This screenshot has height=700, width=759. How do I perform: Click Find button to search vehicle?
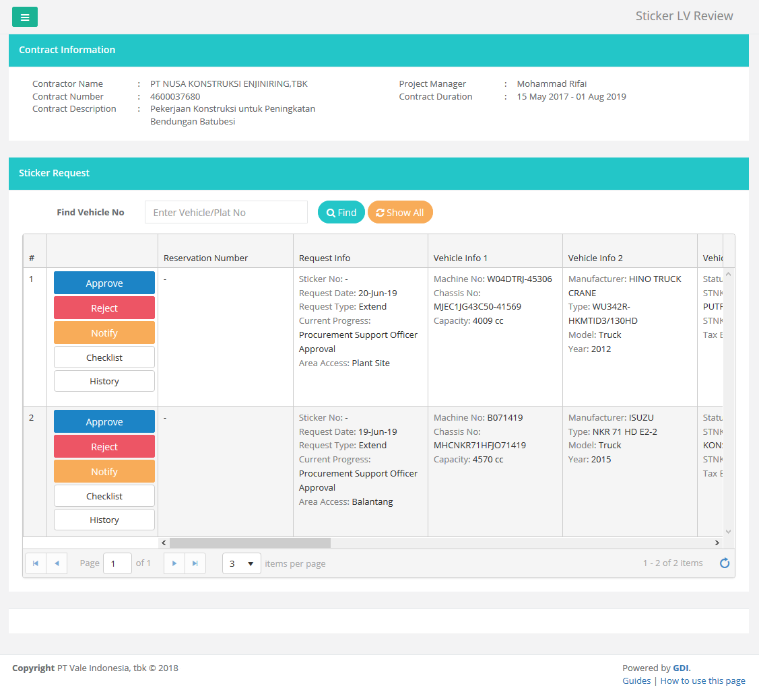[x=341, y=213]
